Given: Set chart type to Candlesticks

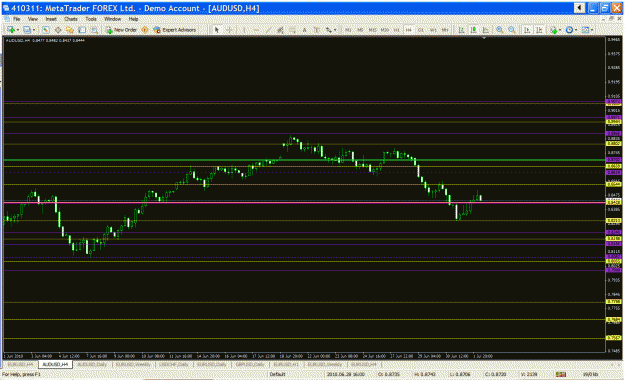Looking at the screenshot, I should 474,30.
